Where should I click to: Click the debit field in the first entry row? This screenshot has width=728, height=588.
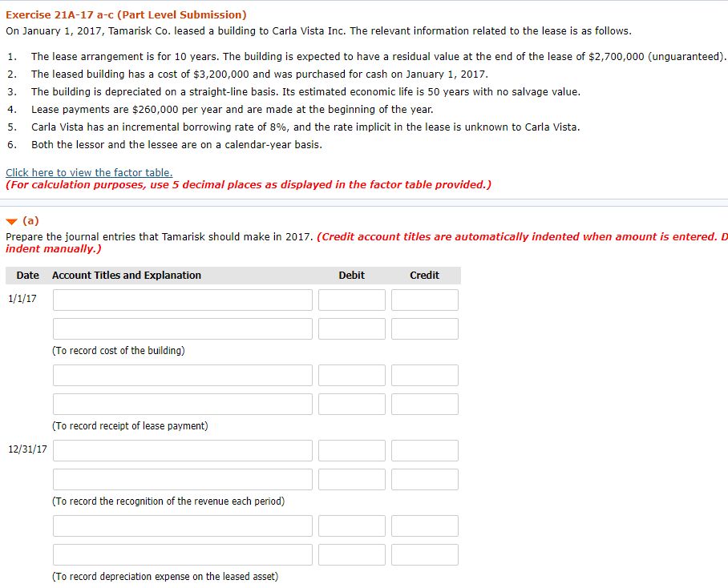click(x=351, y=299)
